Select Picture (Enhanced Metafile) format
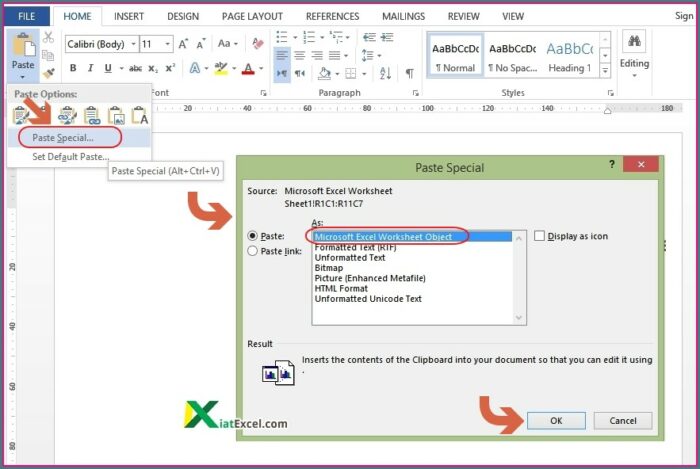The width and height of the screenshot is (700, 469). click(x=370, y=278)
